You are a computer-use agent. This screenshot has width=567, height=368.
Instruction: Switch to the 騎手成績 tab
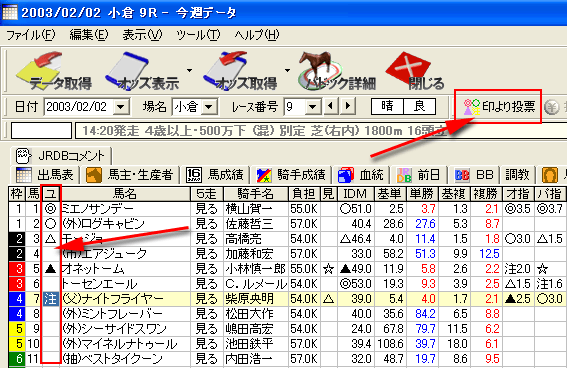coord(291,175)
